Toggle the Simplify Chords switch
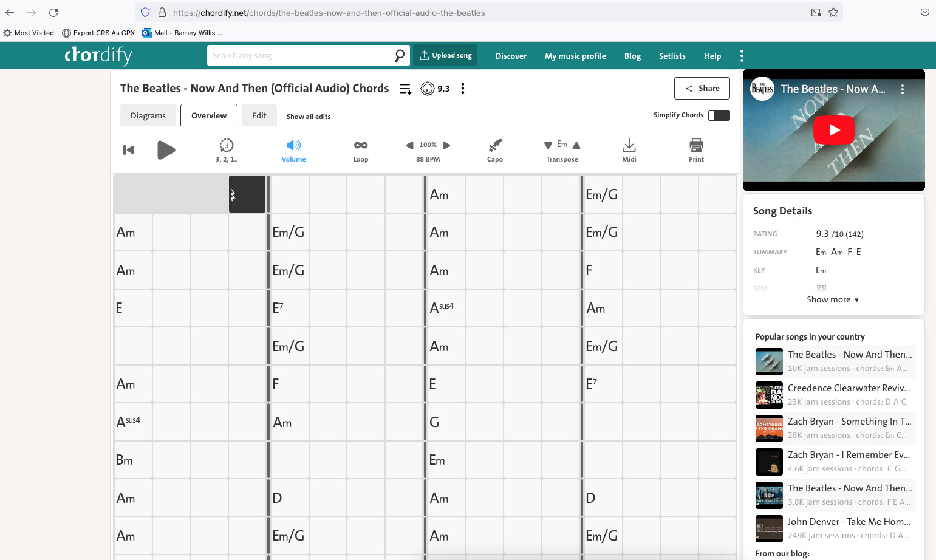Image resolution: width=936 pixels, height=560 pixels. (x=719, y=115)
